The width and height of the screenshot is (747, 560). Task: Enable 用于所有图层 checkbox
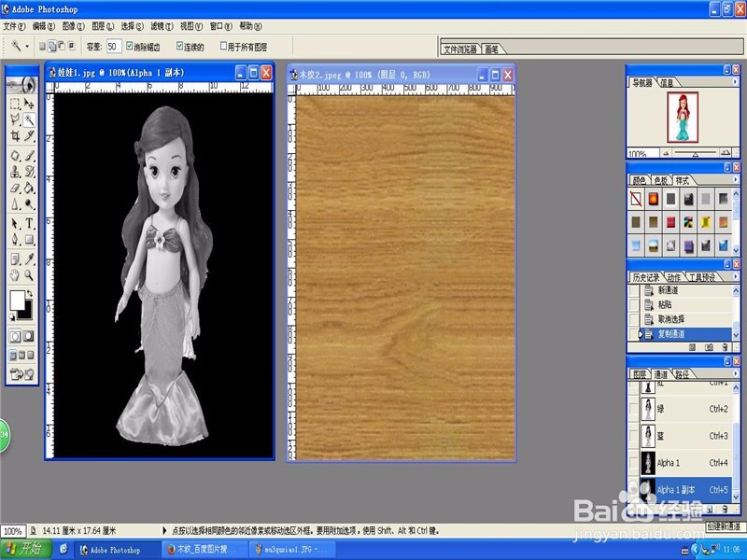(223, 46)
